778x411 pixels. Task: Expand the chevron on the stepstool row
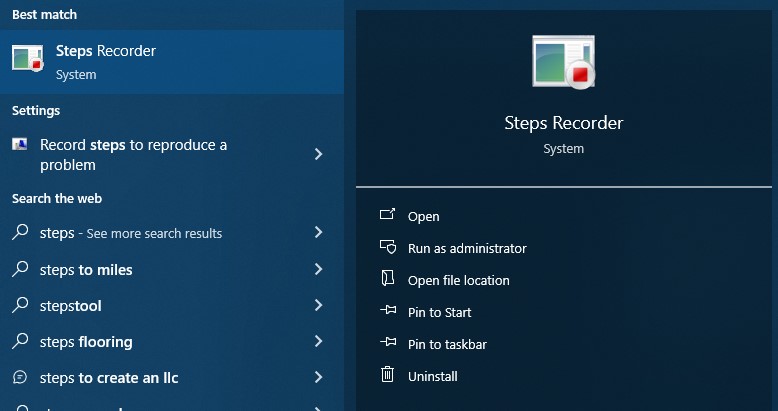(x=318, y=306)
